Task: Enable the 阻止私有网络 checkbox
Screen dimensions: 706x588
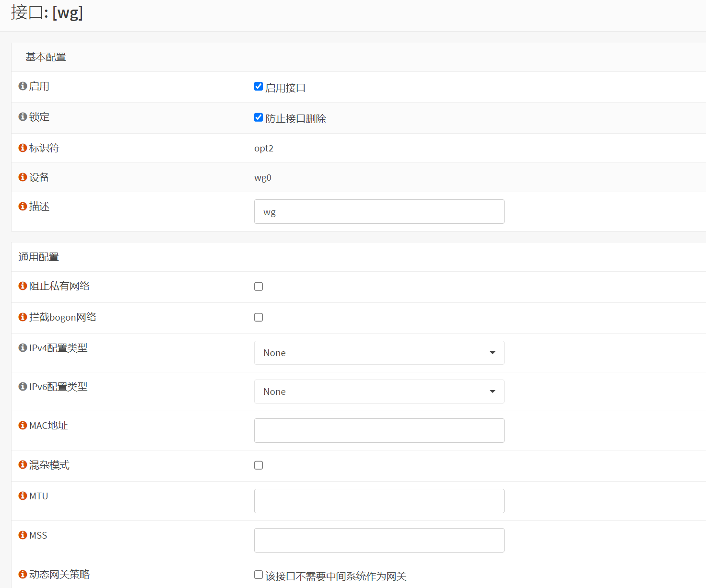Action: tap(259, 287)
